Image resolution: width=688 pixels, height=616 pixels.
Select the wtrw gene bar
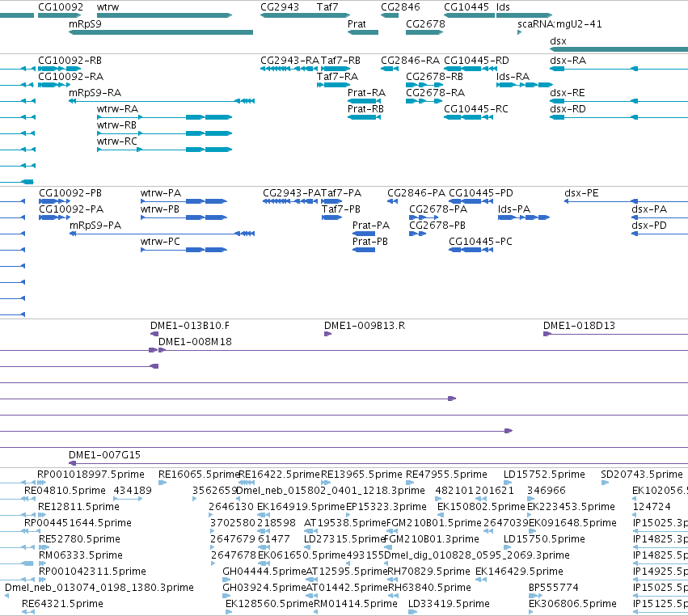click(165, 15)
